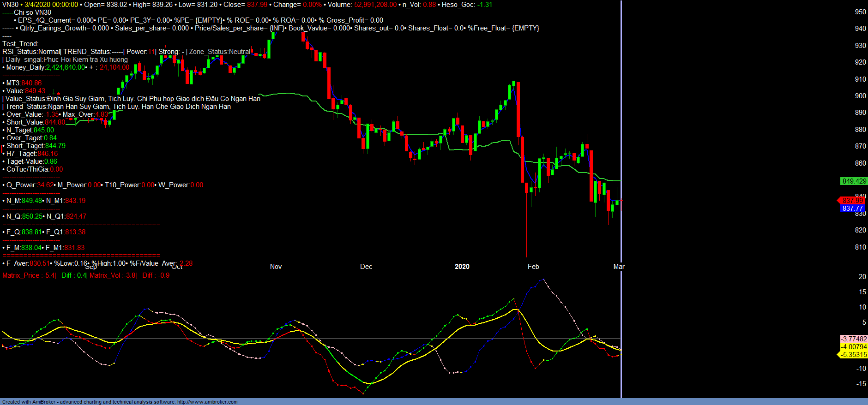Click the Chi so VN30 legend text
The height and width of the screenshot is (405, 868).
point(32,12)
